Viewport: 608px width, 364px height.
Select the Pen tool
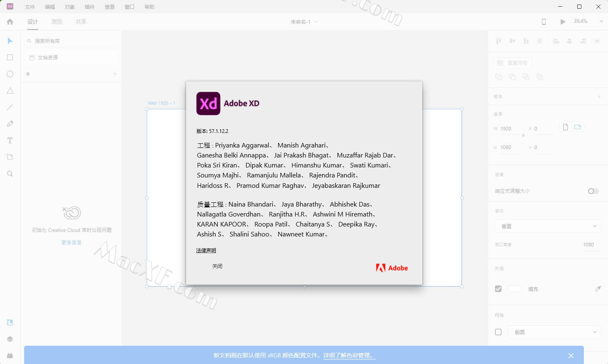(10, 124)
